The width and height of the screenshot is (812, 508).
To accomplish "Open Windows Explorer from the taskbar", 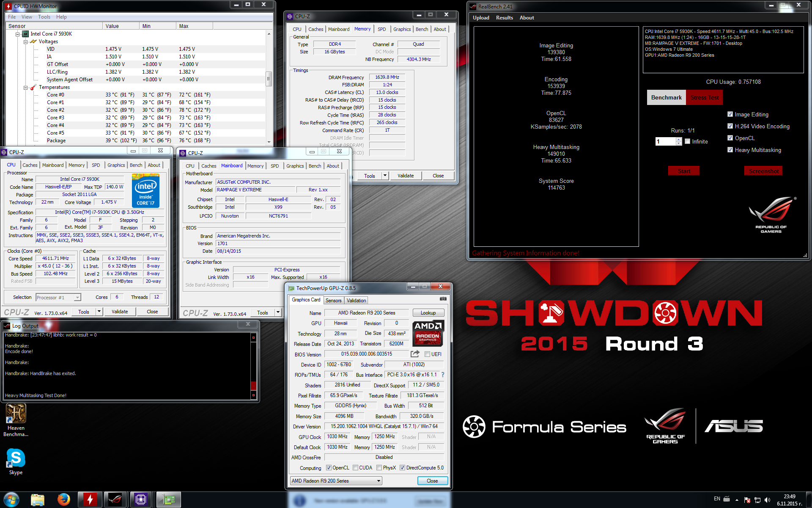I will pyautogui.click(x=38, y=500).
